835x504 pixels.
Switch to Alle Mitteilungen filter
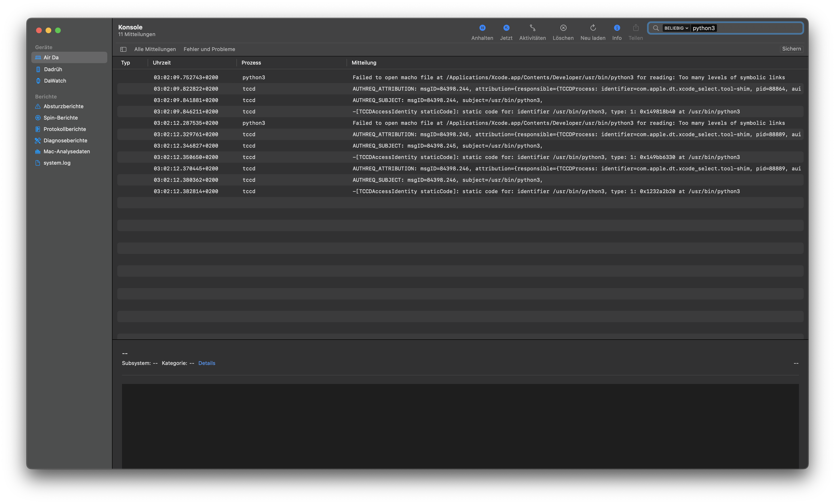point(155,49)
